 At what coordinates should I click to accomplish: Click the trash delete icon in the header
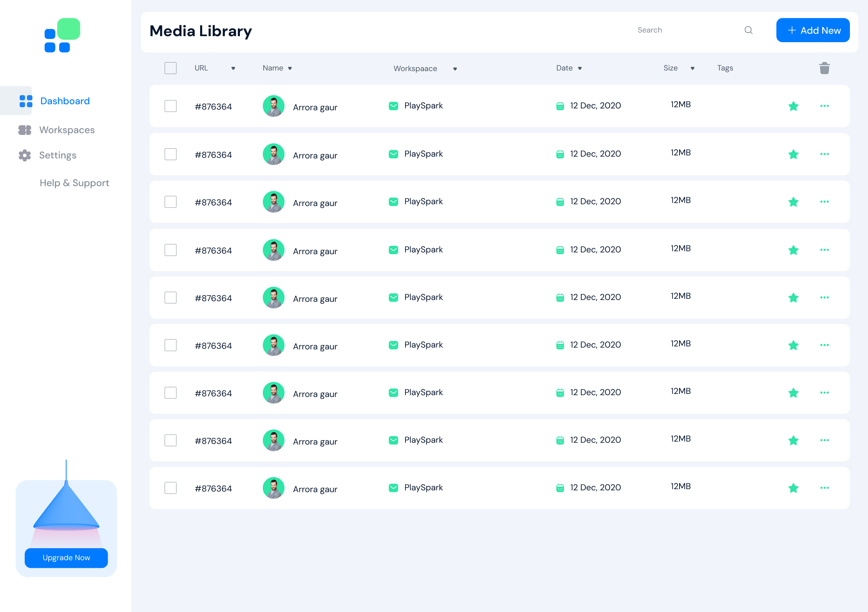(x=824, y=68)
